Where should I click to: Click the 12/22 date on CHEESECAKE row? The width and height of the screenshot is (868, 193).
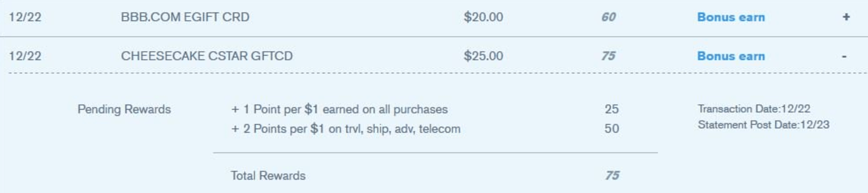(25, 56)
